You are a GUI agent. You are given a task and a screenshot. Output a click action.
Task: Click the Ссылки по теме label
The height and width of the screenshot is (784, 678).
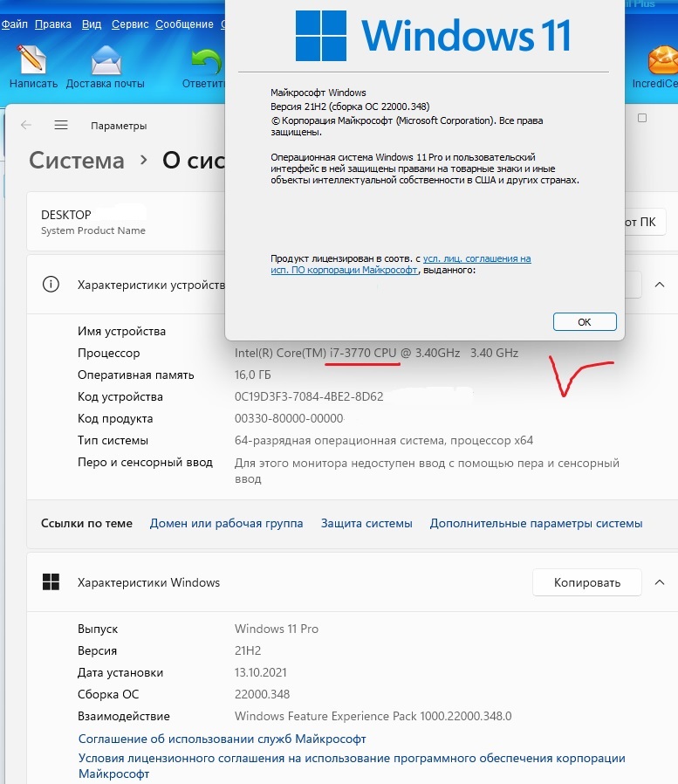click(86, 524)
